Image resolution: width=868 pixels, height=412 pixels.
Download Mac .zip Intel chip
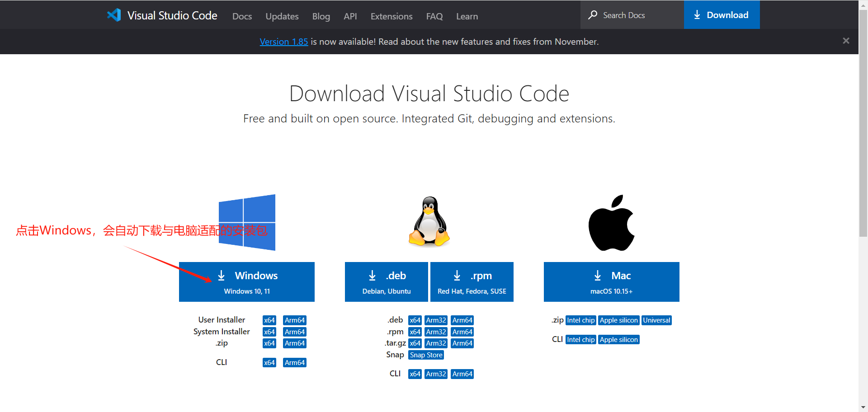tap(581, 320)
